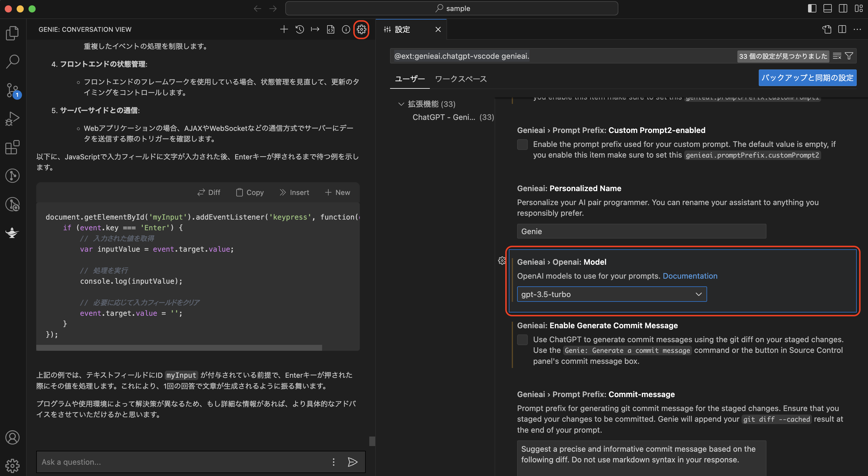Image resolution: width=868 pixels, height=476 pixels.
Task: Click バックアップと同期の設定 button
Action: [x=807, y=77]
